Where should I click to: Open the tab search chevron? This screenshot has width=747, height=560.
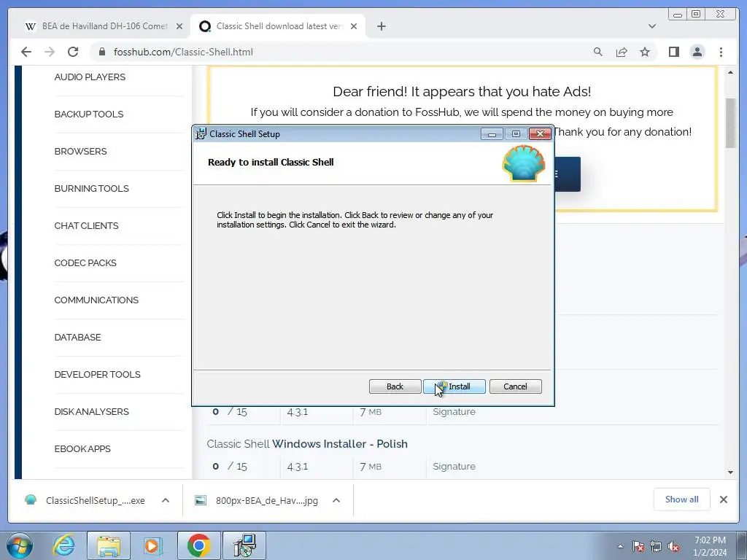click(x=651, y=26)
